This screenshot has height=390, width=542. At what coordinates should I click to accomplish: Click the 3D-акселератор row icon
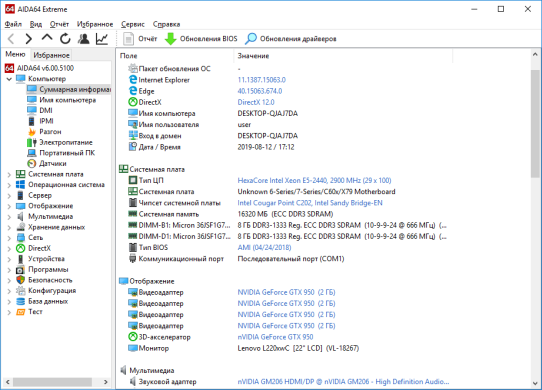(x=133, y=337)
